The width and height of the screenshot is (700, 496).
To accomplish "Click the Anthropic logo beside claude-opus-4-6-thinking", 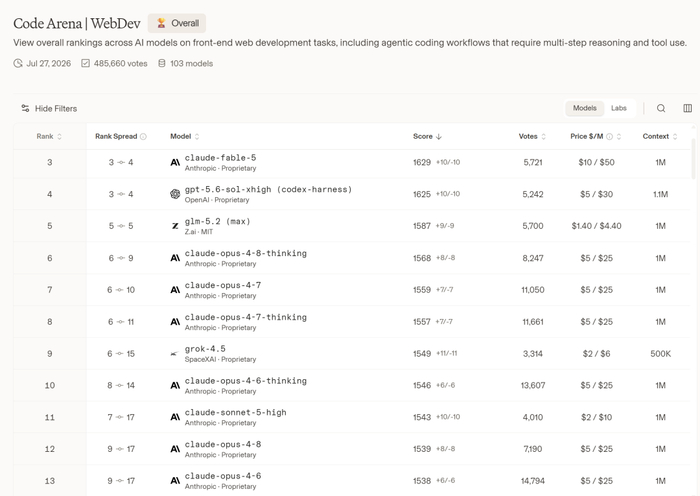I will coord(175,385).
